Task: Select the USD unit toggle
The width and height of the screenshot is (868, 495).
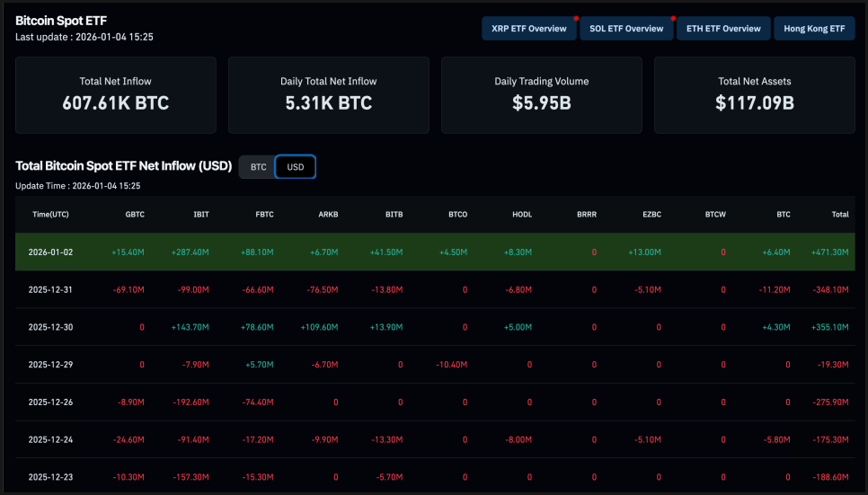Action: pyautogui.click(x=295, y=167)
